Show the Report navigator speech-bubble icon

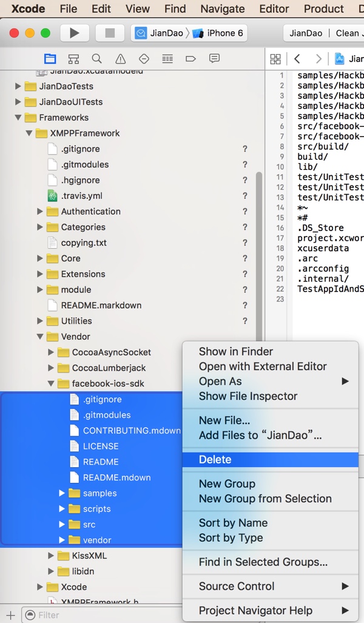(214, 59)
